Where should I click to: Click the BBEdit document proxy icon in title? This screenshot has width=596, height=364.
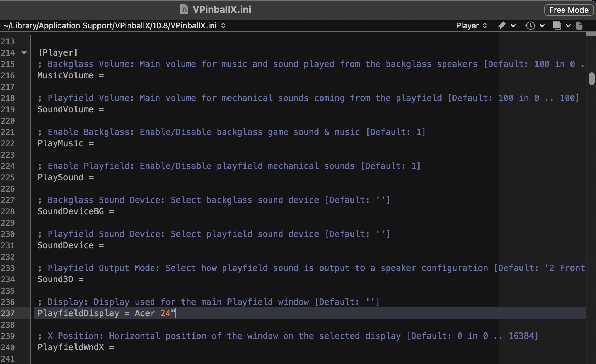(184, 10)
